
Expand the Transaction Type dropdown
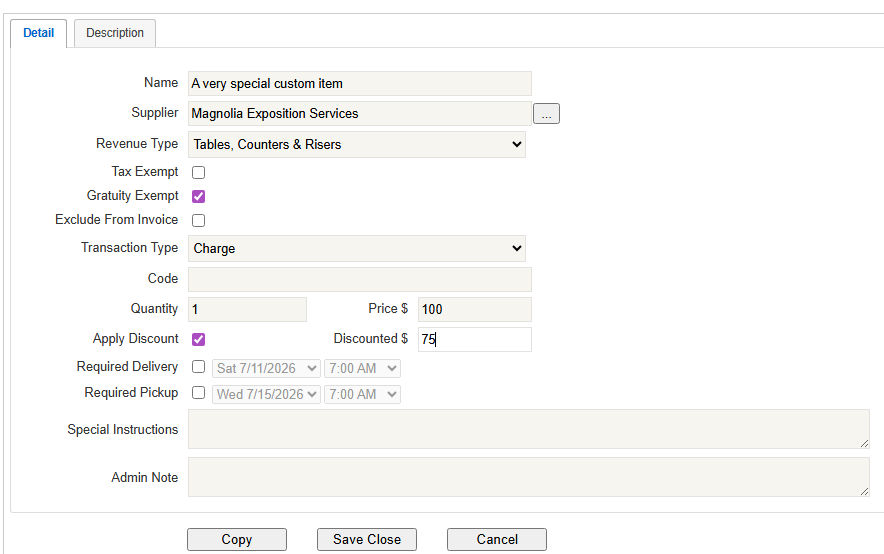click(357, 248)
